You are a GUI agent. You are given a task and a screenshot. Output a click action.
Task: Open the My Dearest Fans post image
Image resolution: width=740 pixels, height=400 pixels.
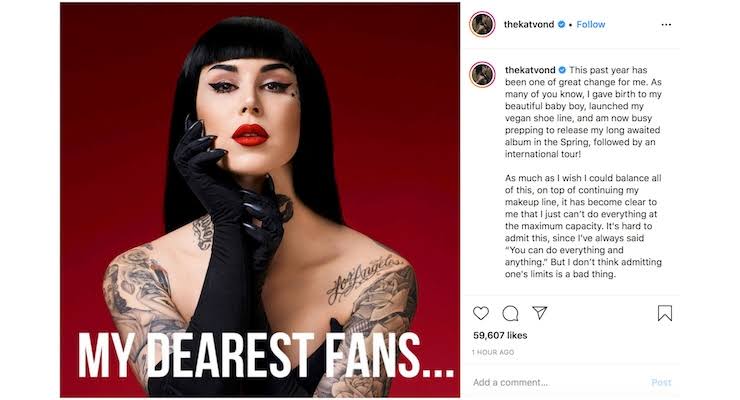[260, 200]
